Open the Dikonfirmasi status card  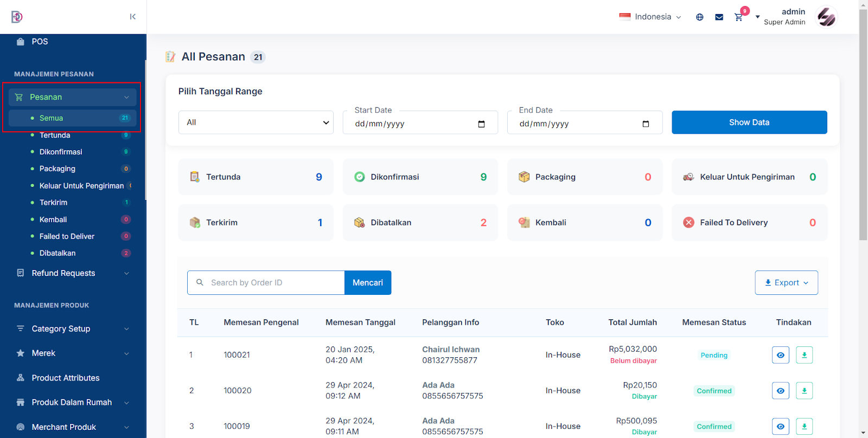tap(420, 177)
